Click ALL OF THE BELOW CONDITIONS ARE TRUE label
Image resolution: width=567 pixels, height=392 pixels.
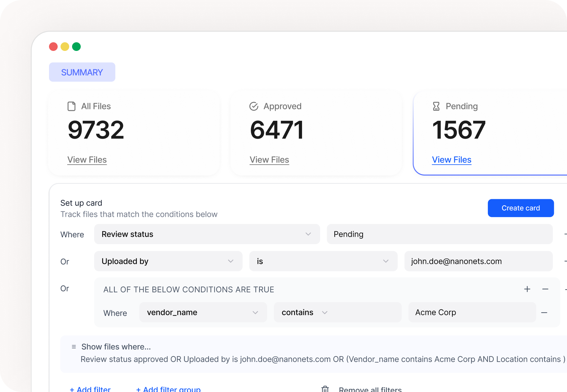189,290
